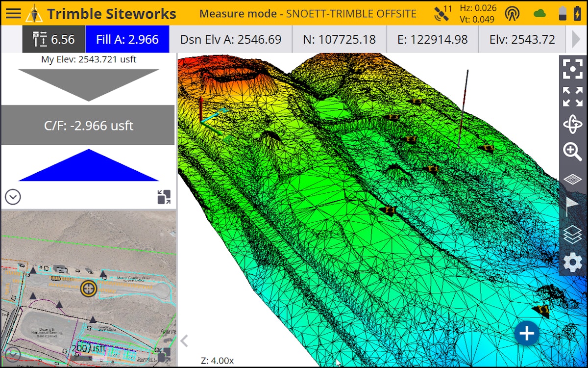Open the map layers icon

(572, 235)
